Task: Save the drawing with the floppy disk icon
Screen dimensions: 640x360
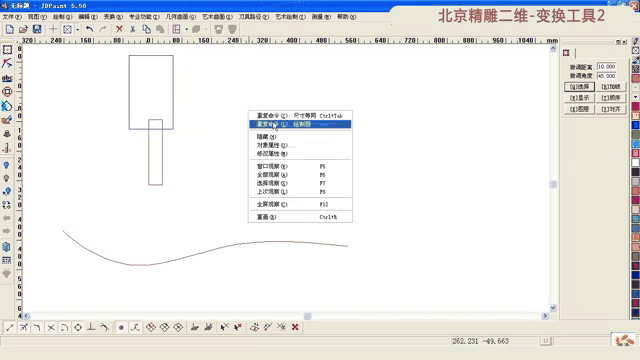Action: (x=37, y=29)
